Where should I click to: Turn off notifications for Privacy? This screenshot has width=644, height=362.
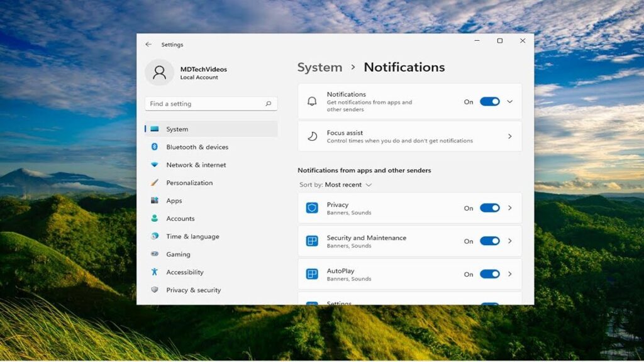tap(489, 208)
